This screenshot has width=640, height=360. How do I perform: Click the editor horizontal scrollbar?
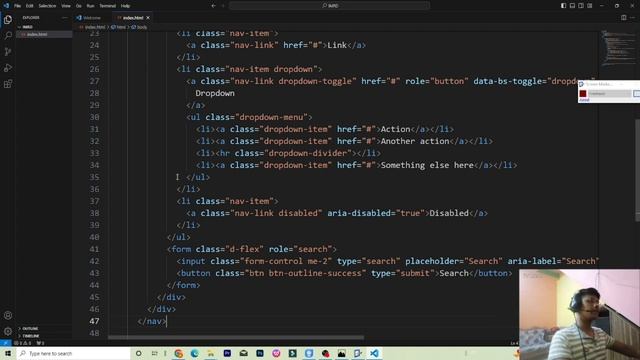coord(236,338)
